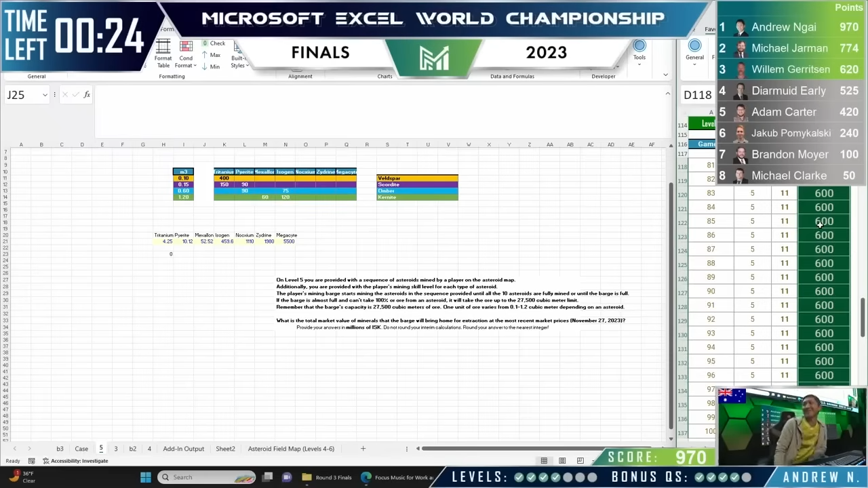Screen dimensions: 868x488
Task: Click the sheet tab options dots beside scrollbar
Action: [x=407, y=449]
